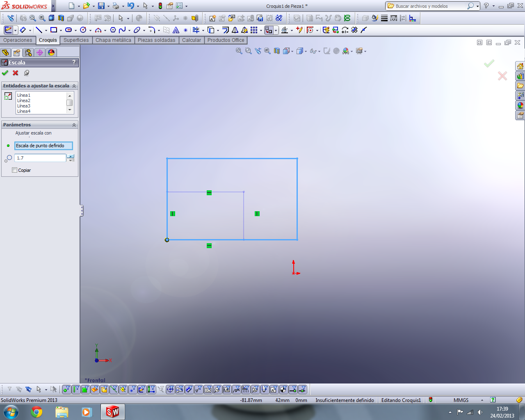Select the Sketch Fillet tool
Screen dimensions: 525x420
(152, 30)
